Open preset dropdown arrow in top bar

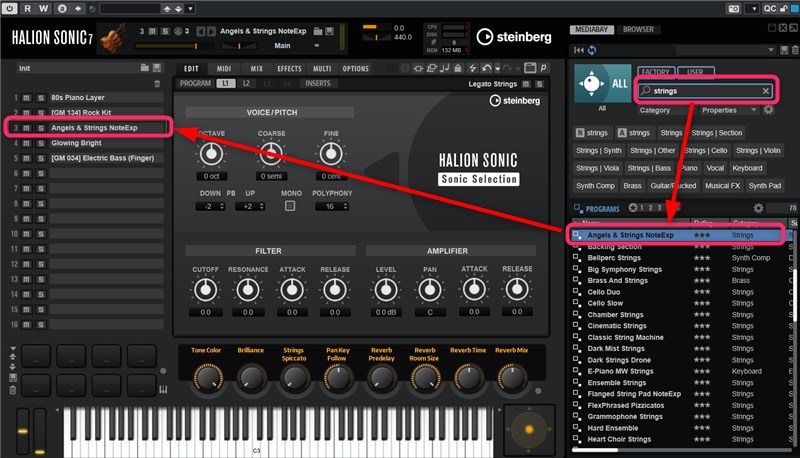pos(190,9)
